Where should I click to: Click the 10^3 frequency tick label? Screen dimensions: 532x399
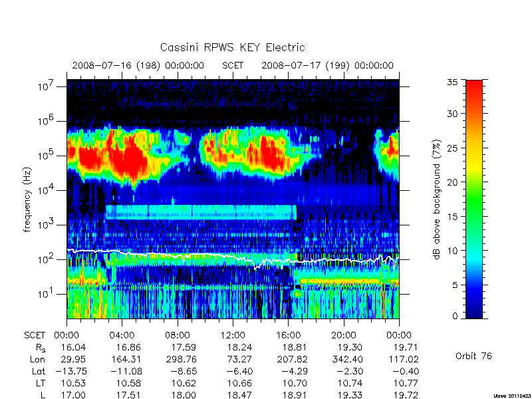[47, 225]
